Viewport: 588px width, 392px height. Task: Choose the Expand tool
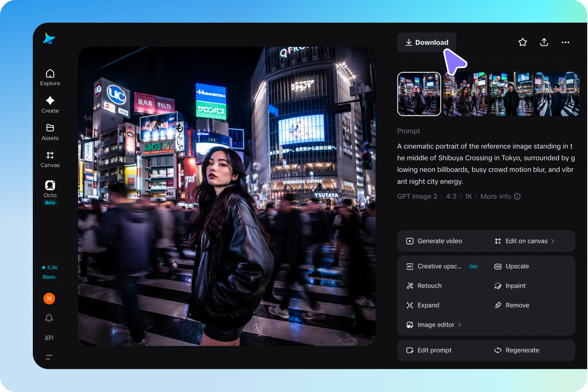pyautogui.click(x=423, y=305)
